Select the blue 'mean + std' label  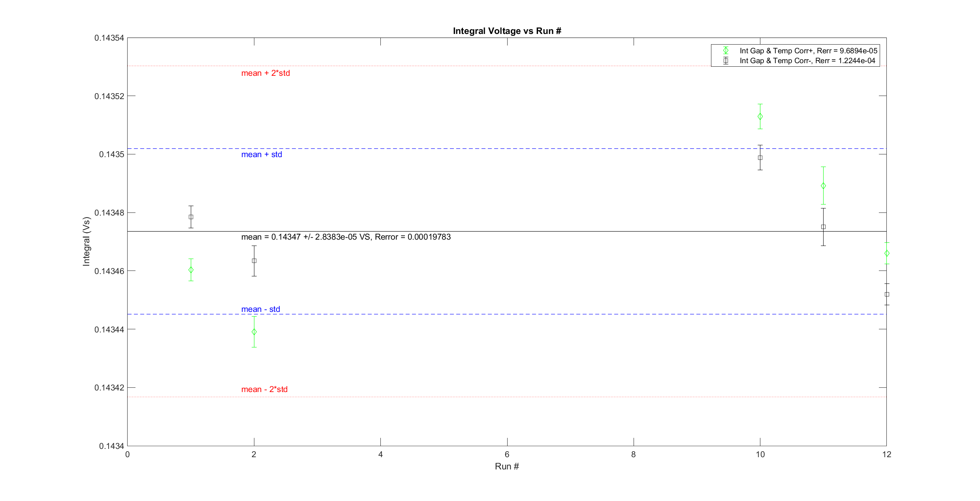click(x=261, y=154)
